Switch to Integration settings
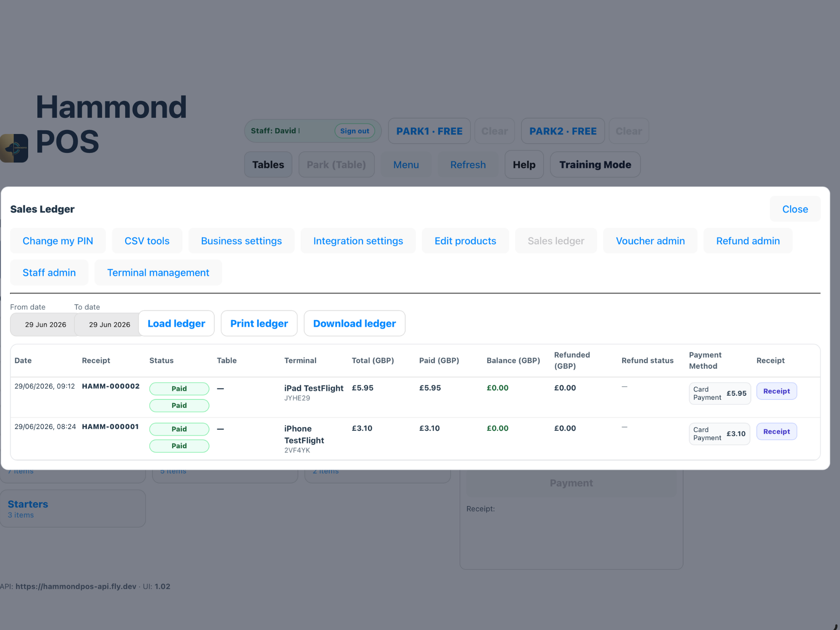This screenshot has height=630, width=840. (358, 241)
